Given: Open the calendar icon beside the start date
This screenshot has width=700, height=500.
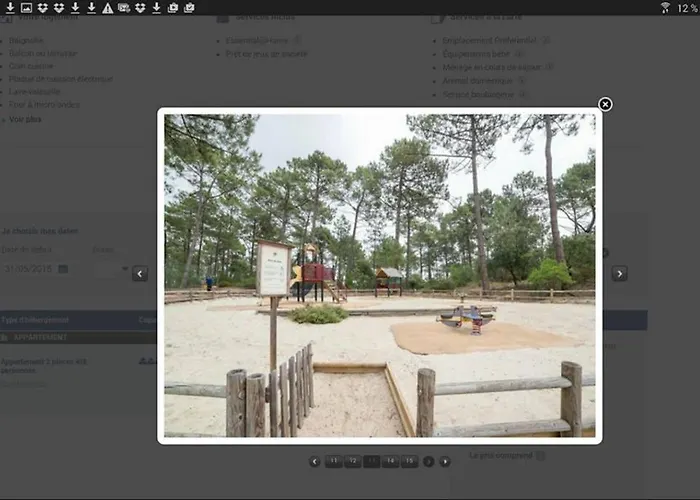Looking at the screenshot, I should [63, 269].
